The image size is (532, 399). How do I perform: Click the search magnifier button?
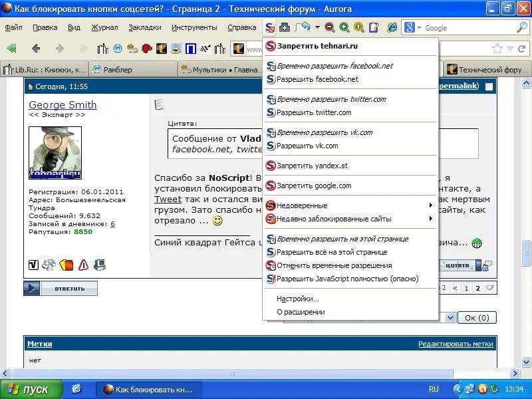click(x=521, y=27)
